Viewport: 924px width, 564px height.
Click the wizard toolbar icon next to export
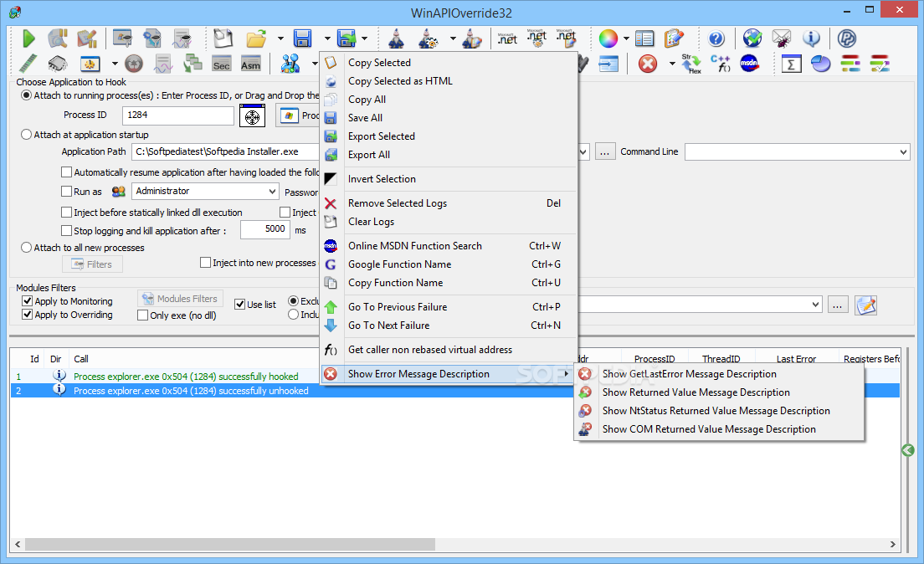point(396,38)
